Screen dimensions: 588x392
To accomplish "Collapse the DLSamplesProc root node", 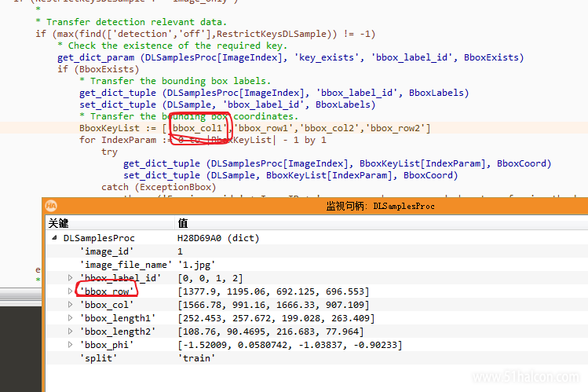I will (x=55, y=237).
